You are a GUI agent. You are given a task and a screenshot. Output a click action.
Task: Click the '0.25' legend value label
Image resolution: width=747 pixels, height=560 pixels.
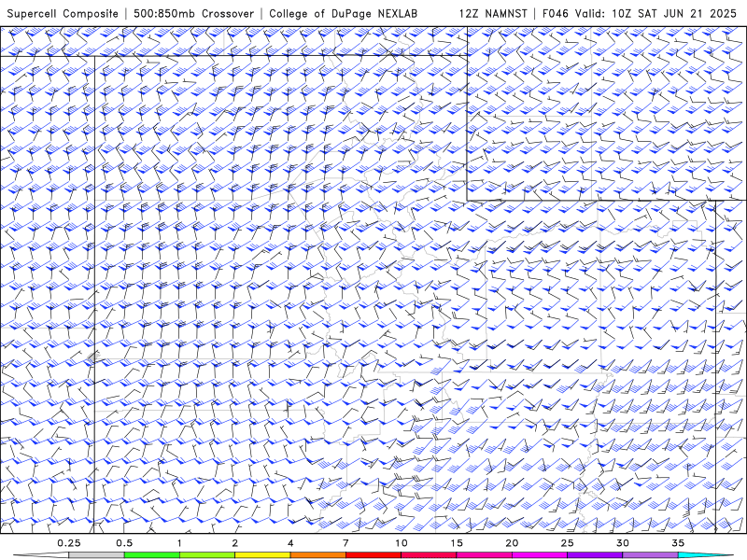pos(69,543)
